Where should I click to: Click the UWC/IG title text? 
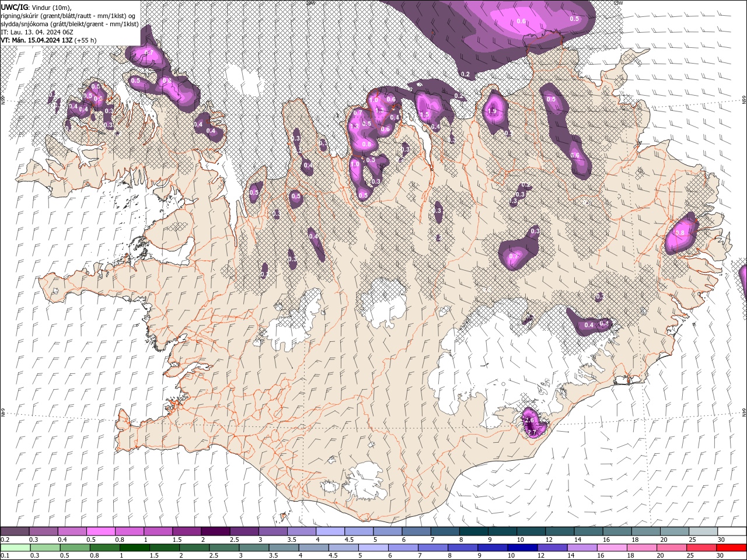pos(15,6)
